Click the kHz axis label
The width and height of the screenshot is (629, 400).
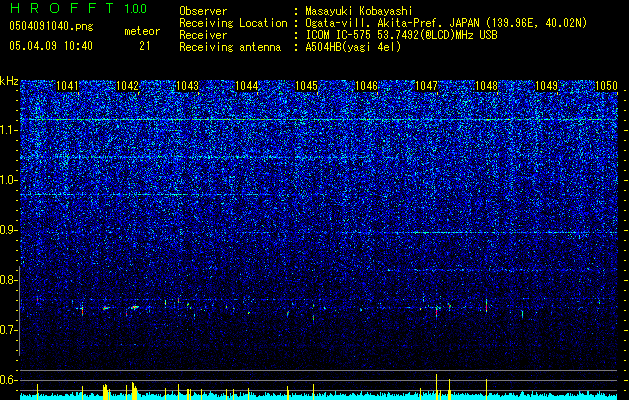9,81
